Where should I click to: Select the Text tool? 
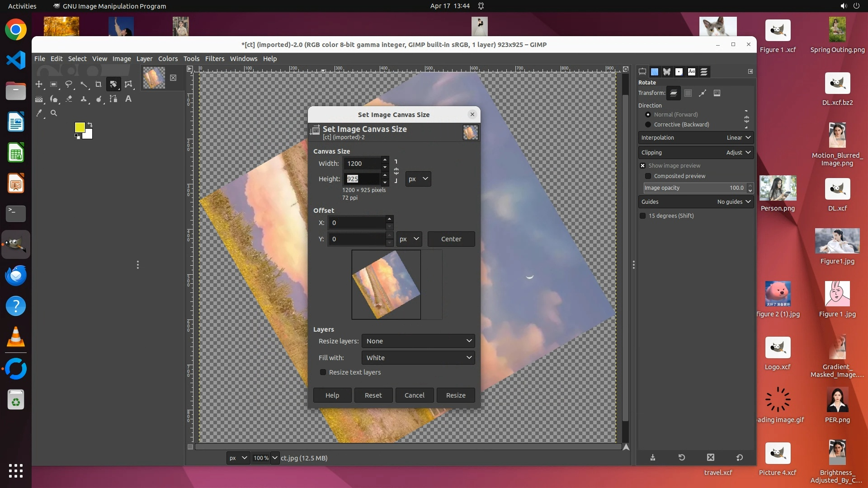coord(128,99)
